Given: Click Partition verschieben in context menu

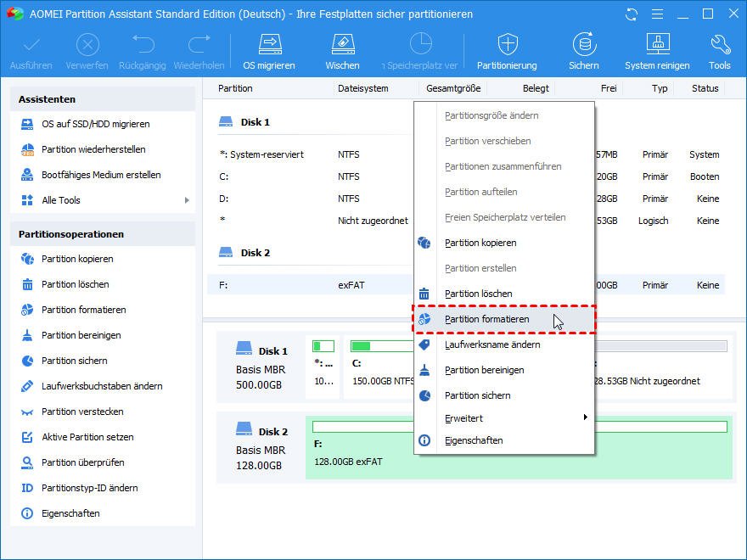Looking at the screenshot, I should pos(504,141).
